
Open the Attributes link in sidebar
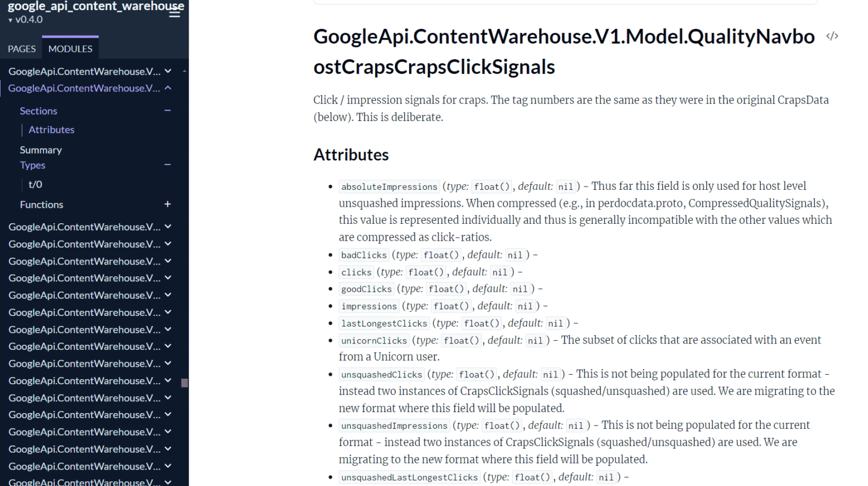[51, 129]
